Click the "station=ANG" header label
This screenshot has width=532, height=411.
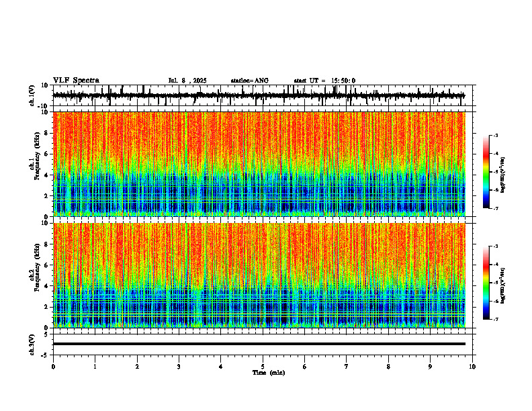point(250,81)
